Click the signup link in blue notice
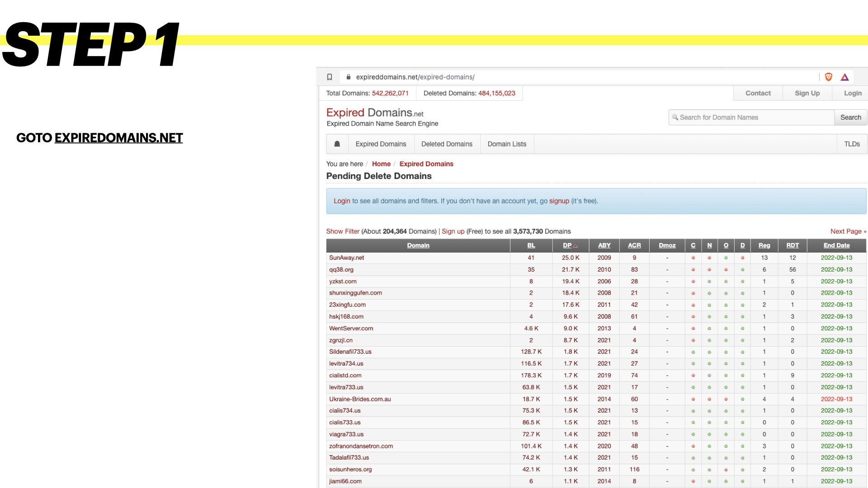 click(559, 201)
